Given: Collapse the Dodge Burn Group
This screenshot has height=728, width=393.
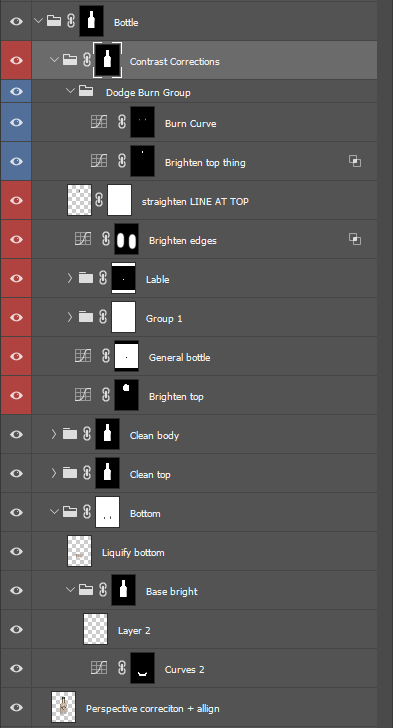Looking at the screenshot, I should 70,91.
